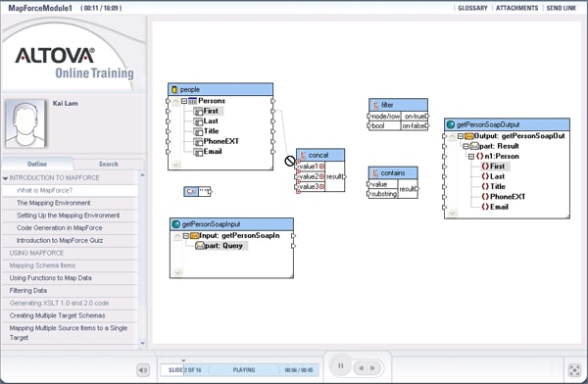The width and height of the screenshot is (588, 384).
Task: Click the PhoneEXT field icon in people
Action: pyautogui.click(x=198, y=142)
